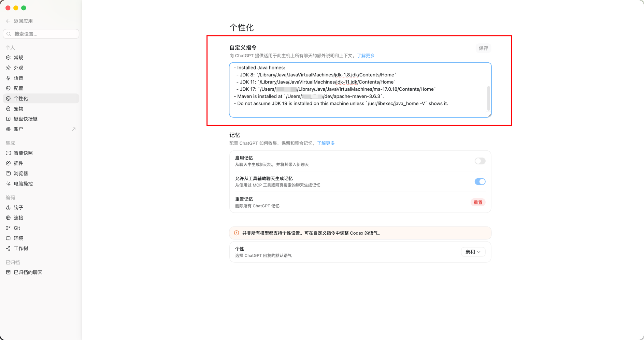Click the sun icon beside 外观

(8, 68)
